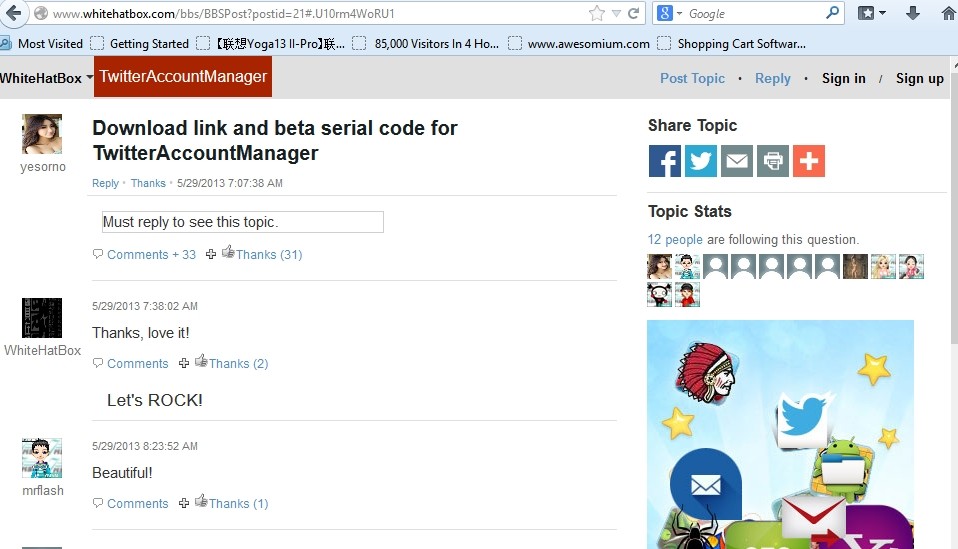Open URL history dropdown arrow
Screen dimensions: 958x549
click(616, 14)
